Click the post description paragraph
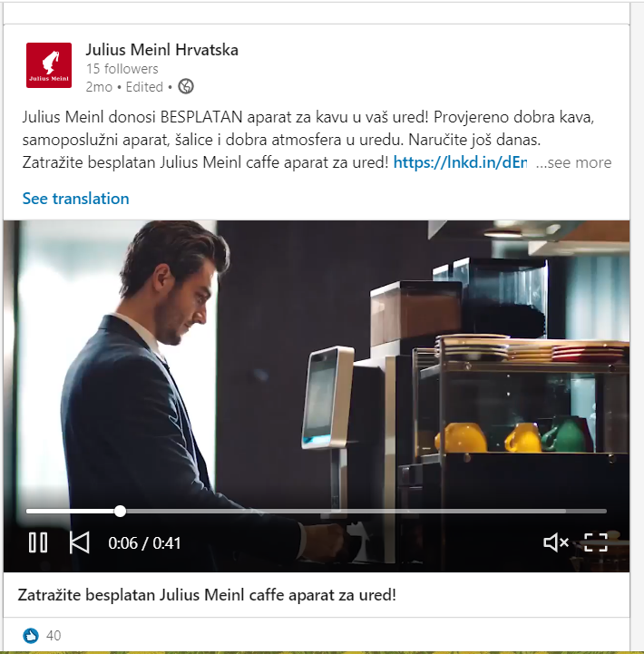The width and height of the screenshot is (644, 654). [x=307, y=140]
